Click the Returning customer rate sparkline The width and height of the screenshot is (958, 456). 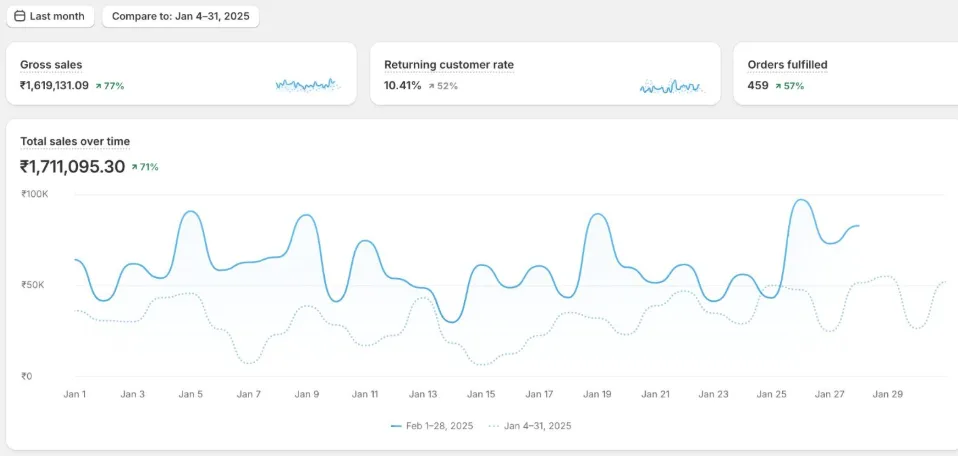click(x=671, y=86)
